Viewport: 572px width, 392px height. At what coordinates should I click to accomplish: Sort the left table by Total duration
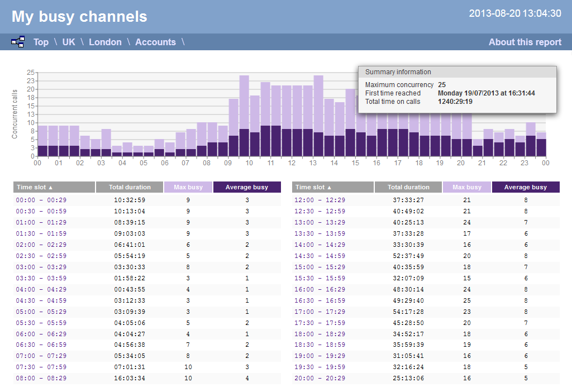[130, 187]
